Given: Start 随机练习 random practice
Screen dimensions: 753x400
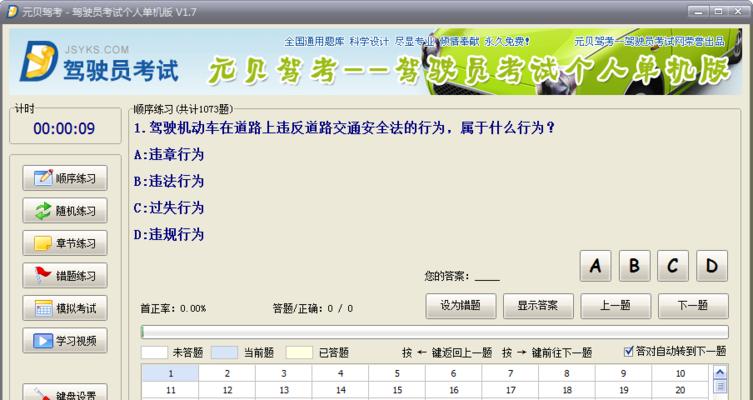Looking at the screenshot, I should pyautogui.click(x=65, y=210).
